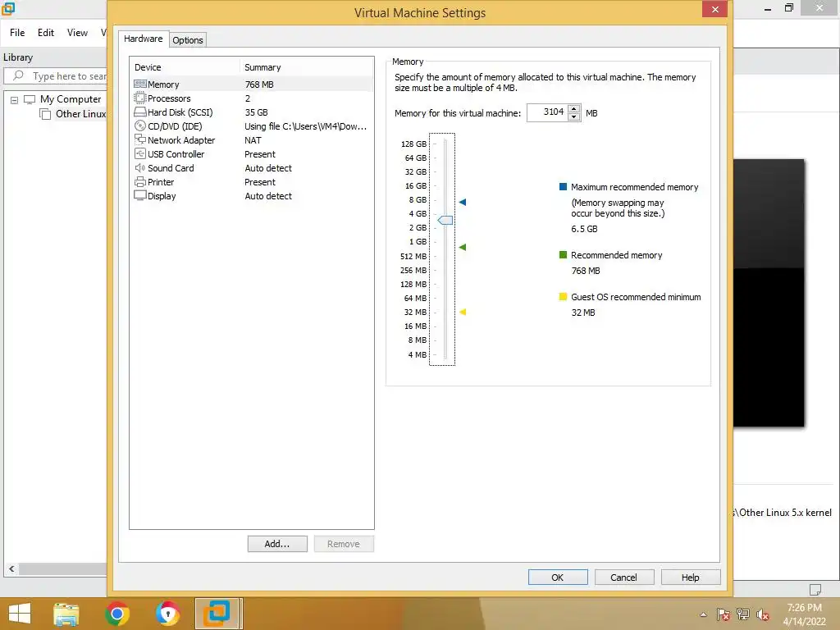
Task: Show hidden tray icons arrow
Action: point(703,614)
